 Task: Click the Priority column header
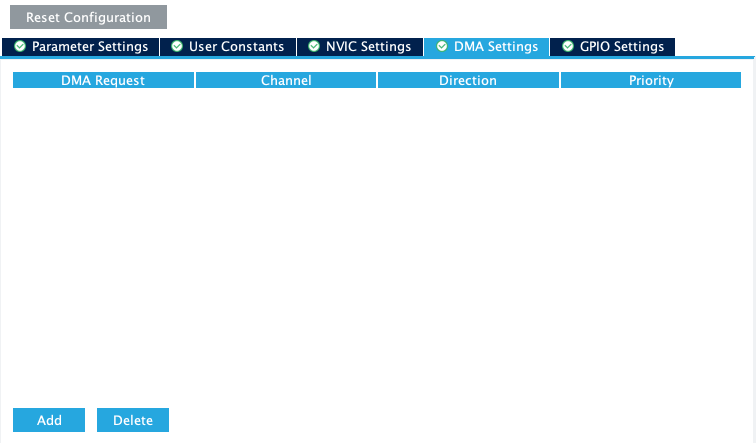651,80
